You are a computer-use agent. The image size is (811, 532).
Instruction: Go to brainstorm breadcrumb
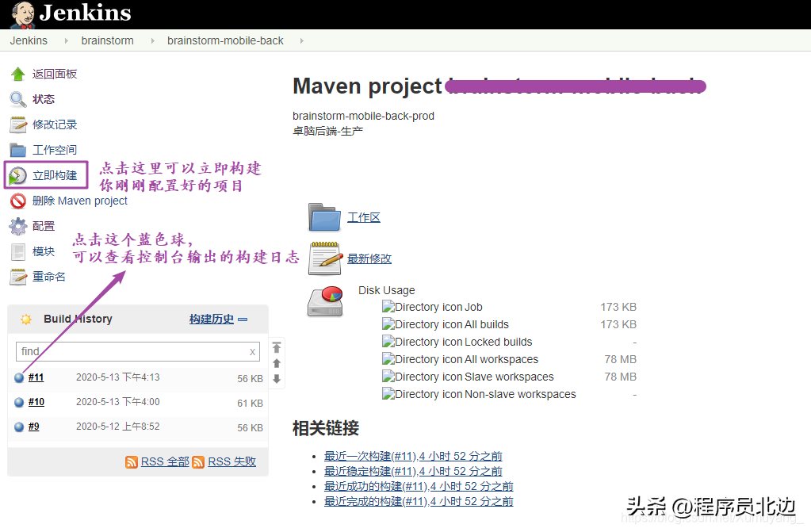[107, 40]
